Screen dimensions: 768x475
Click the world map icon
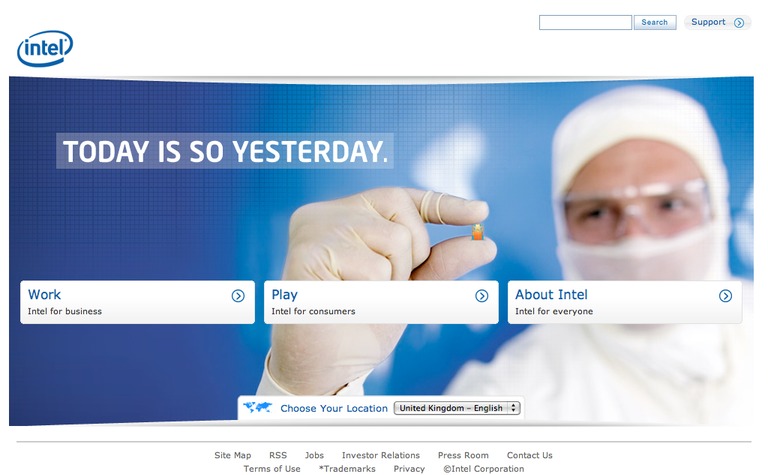258,407
